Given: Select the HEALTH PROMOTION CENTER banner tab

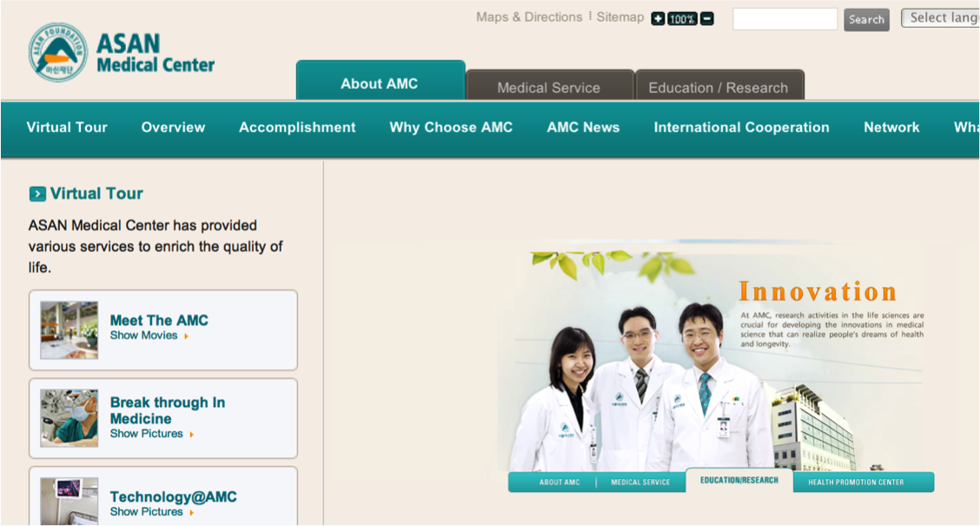Looking at the screenshot, I should [857, 483].
